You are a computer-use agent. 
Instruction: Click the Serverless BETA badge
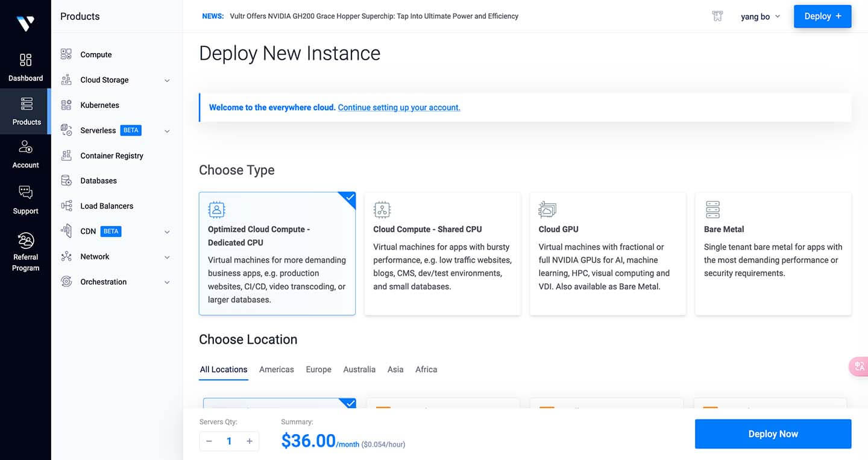click(x=131, y=130)
